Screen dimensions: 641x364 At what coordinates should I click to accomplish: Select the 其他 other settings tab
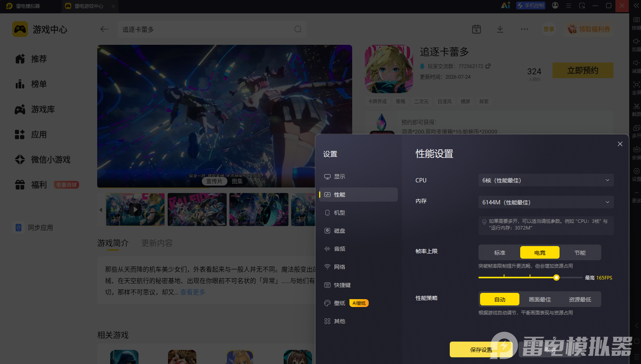click(x=358, y=321)
